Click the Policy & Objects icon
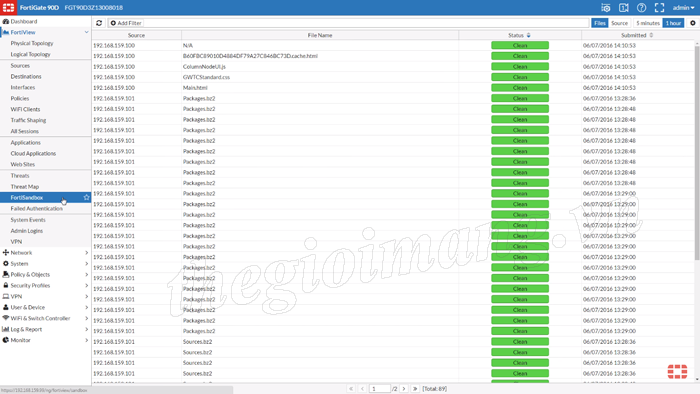Screen dimensions: 700x394 (6, 274)
